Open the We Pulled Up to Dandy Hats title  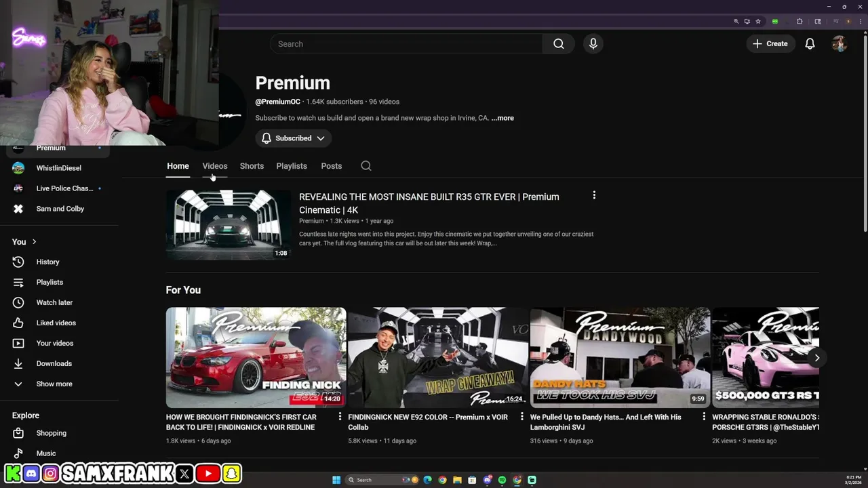(606, 422)
